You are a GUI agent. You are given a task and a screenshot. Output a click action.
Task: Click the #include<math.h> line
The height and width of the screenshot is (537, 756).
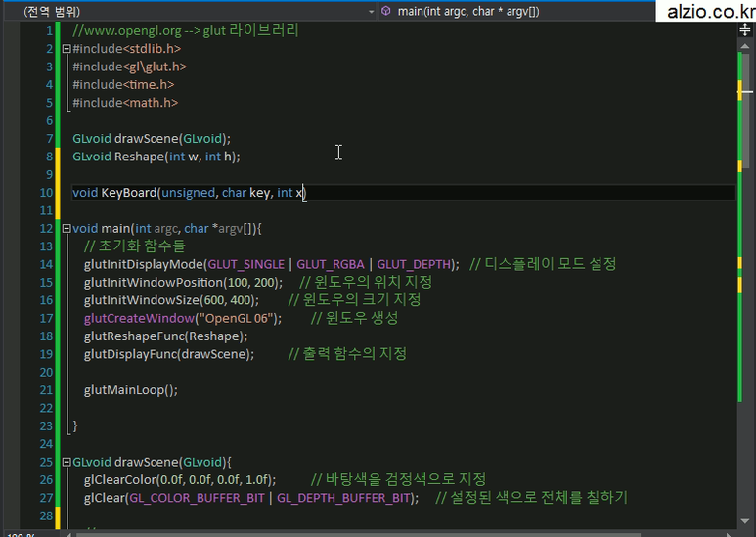125,103
